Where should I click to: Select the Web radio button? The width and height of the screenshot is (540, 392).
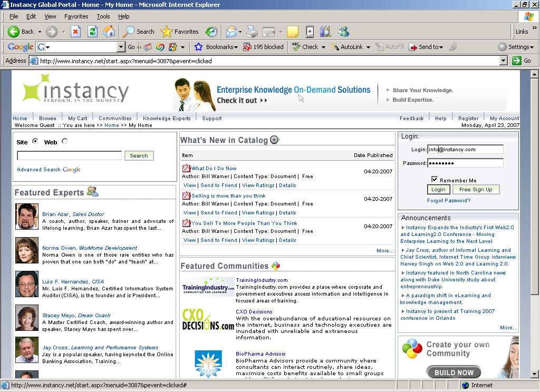(x=64, y=141)
